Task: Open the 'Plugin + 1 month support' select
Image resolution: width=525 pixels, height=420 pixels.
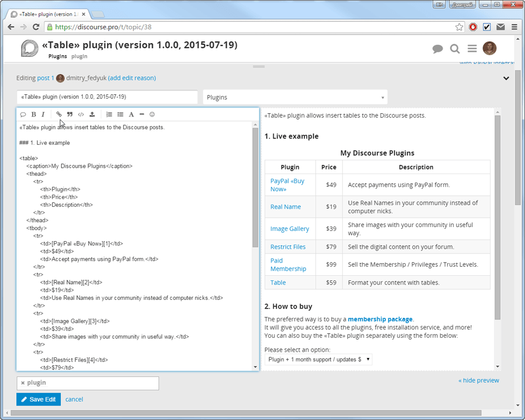Action: click(318, 359)
